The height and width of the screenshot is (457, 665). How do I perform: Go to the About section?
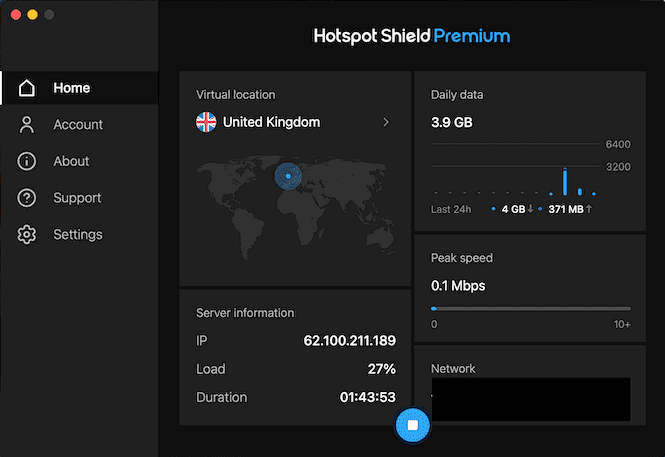71,161
